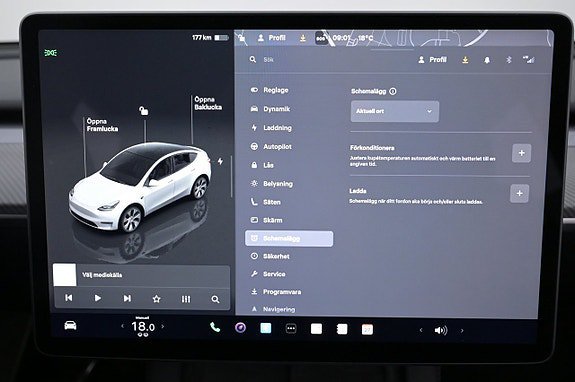The image size is (575, 382).
Task: Select the highlighted Schemalägg menu item
Action: pyautogui.click(x=289, y=239)
